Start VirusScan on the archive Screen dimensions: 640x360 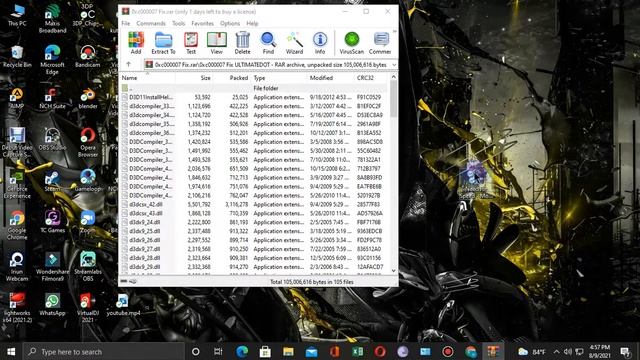point(351,43)
